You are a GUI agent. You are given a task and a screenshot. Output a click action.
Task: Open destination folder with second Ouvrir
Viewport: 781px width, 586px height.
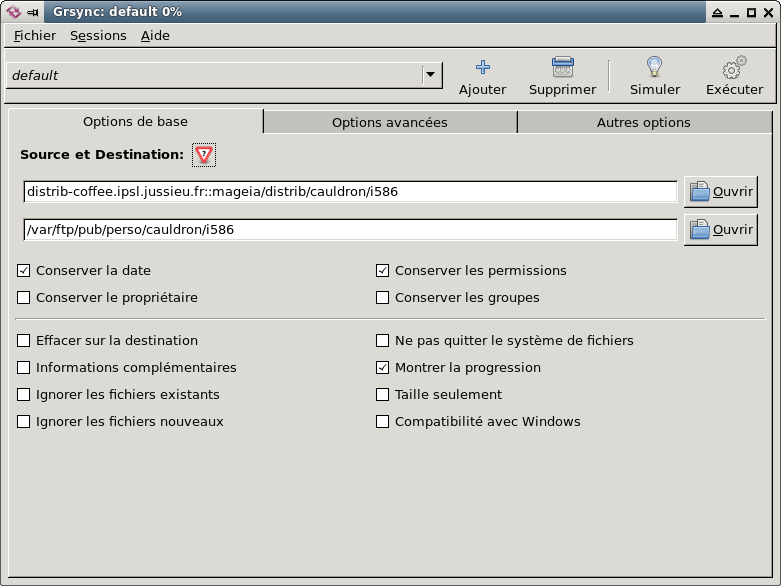tap(721, 230)
